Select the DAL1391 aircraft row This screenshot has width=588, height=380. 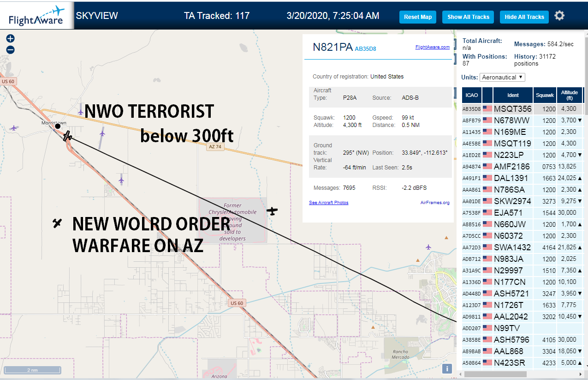(522, 178)
